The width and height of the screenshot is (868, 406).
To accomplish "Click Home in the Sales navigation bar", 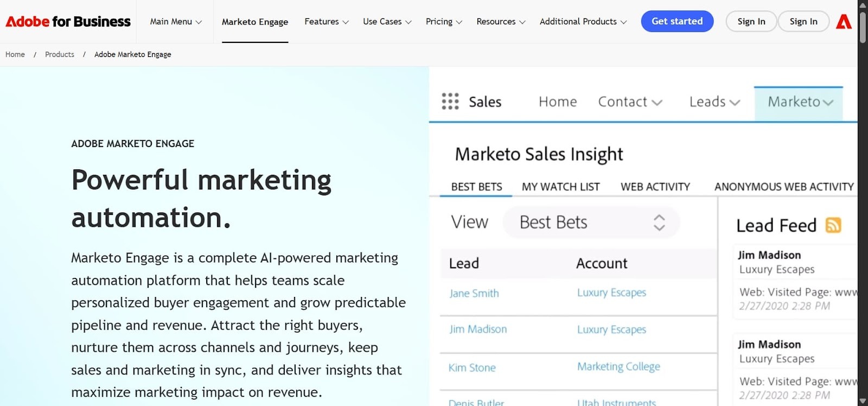I will pos(557,101).
